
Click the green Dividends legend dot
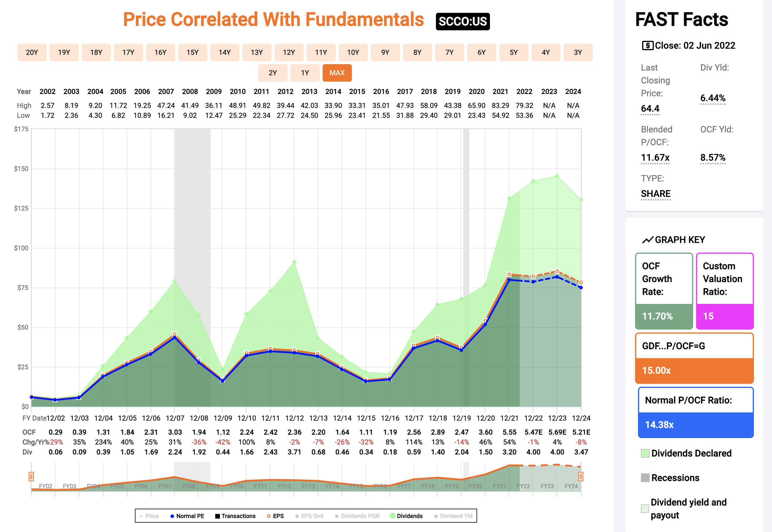393,516
